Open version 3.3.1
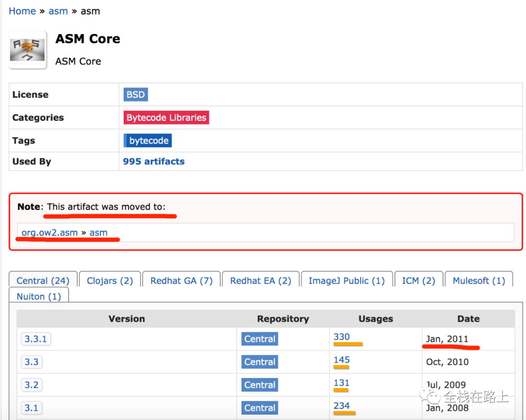526x420 pixels. point(36,339)
